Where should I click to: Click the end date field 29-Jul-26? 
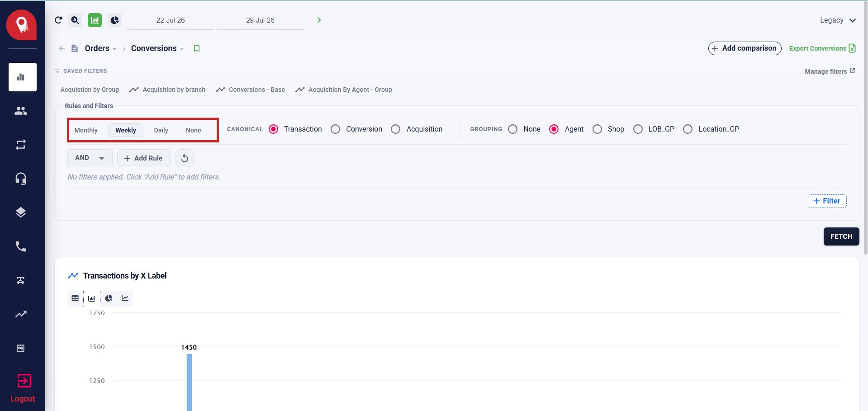pyautogui.click(x=260, y=20)
